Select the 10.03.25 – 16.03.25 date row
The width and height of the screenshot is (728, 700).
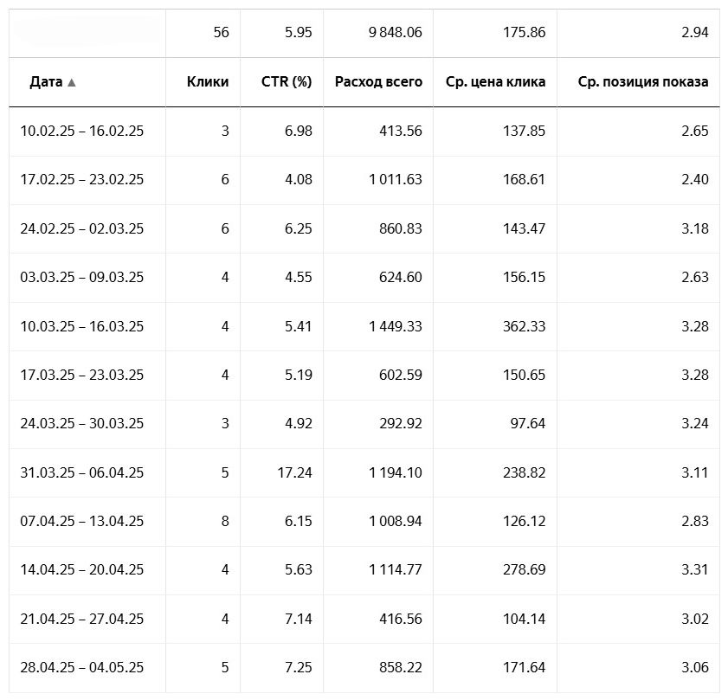(x=82, y=327)
